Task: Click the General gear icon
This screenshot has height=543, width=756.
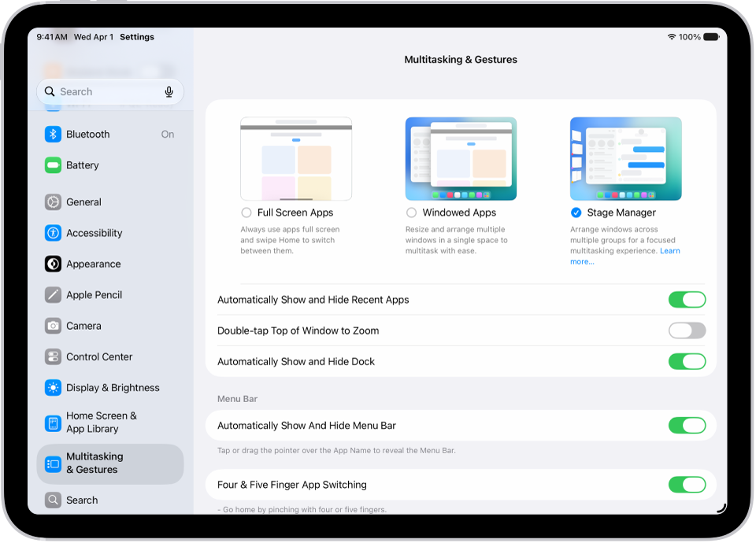Action: tap(53, 202)
